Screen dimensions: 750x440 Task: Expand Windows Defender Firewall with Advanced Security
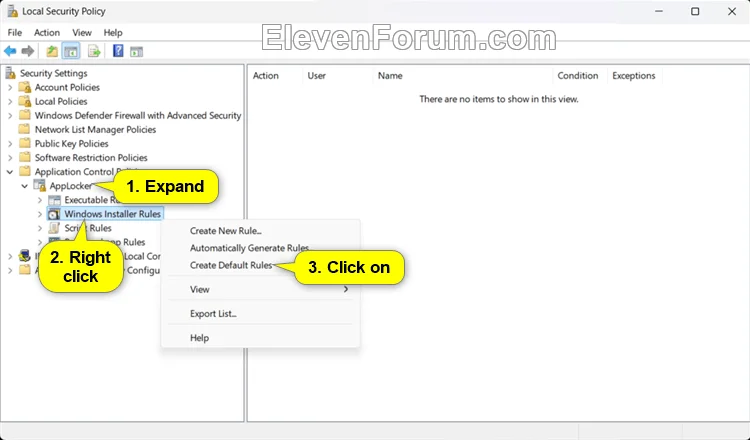pos(10,115)
